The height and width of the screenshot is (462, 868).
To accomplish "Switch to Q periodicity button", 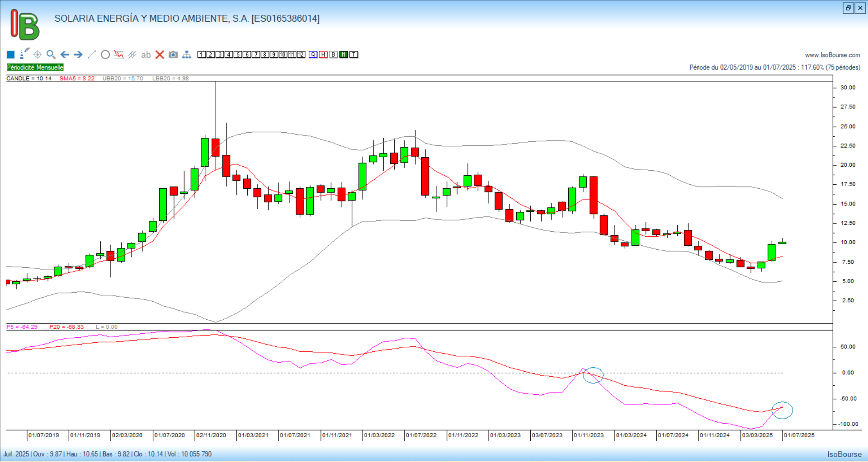I will (x=313, y=55).
